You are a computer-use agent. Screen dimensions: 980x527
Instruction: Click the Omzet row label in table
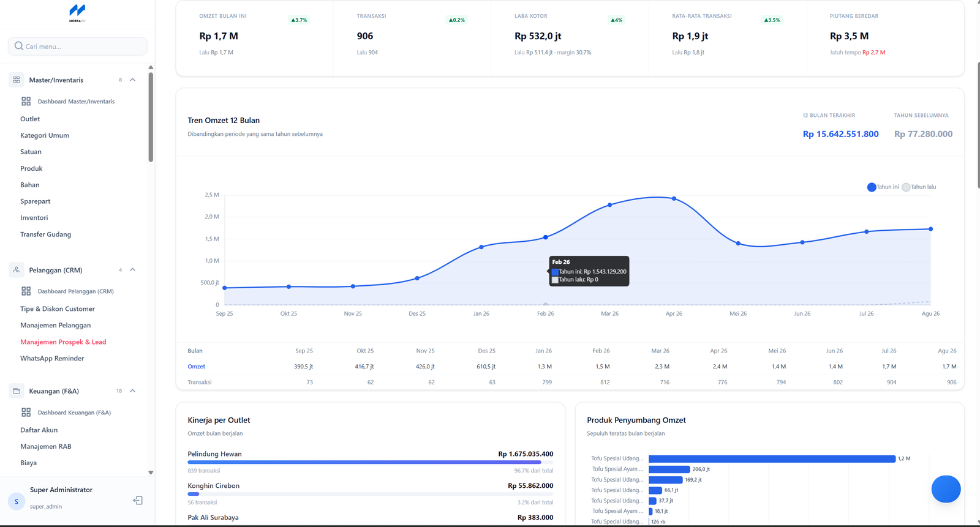196,366
